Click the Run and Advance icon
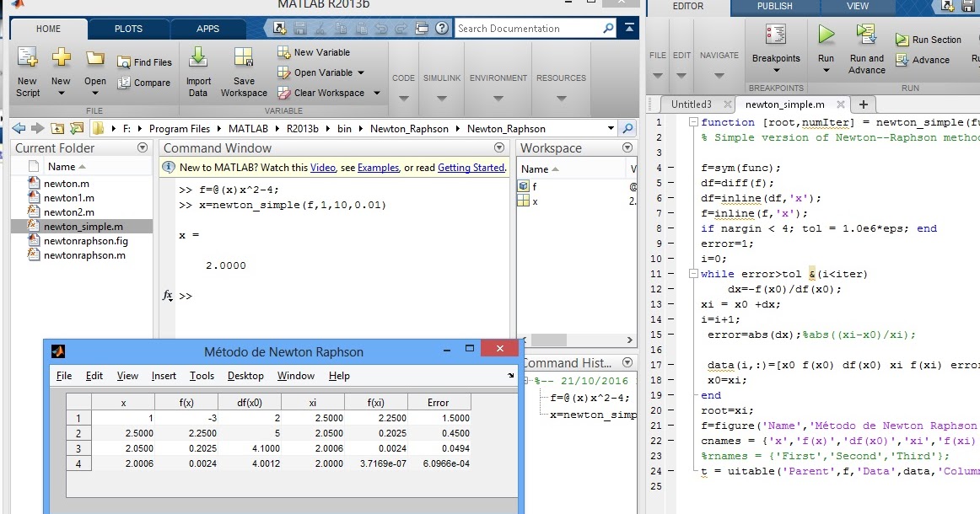 866,35
